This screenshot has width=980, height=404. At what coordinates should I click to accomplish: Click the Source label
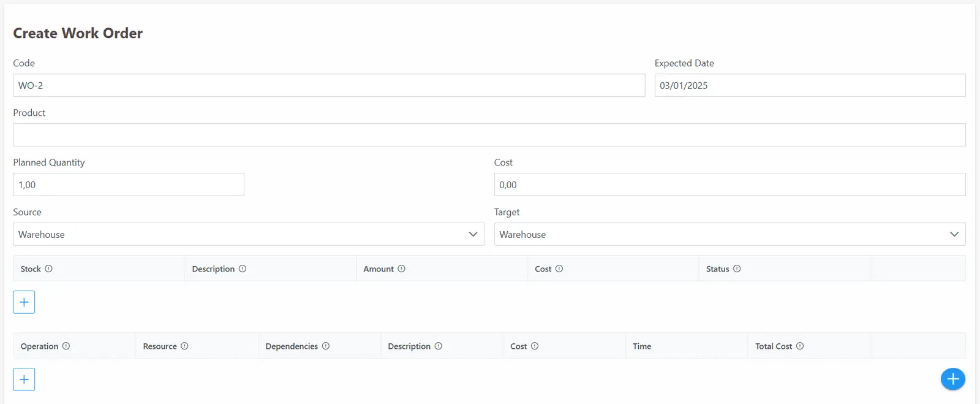tap(27, 212)
